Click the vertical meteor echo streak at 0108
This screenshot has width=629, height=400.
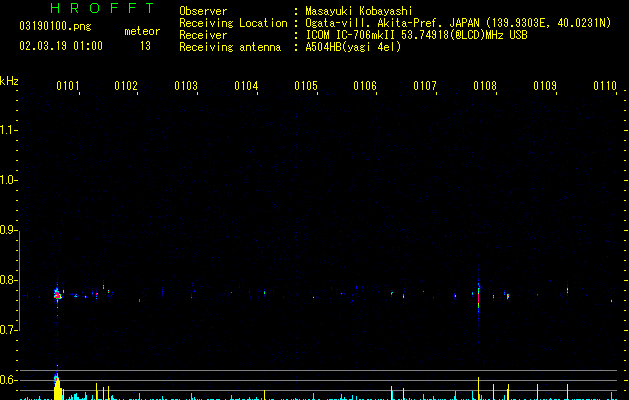pos(479,299)
